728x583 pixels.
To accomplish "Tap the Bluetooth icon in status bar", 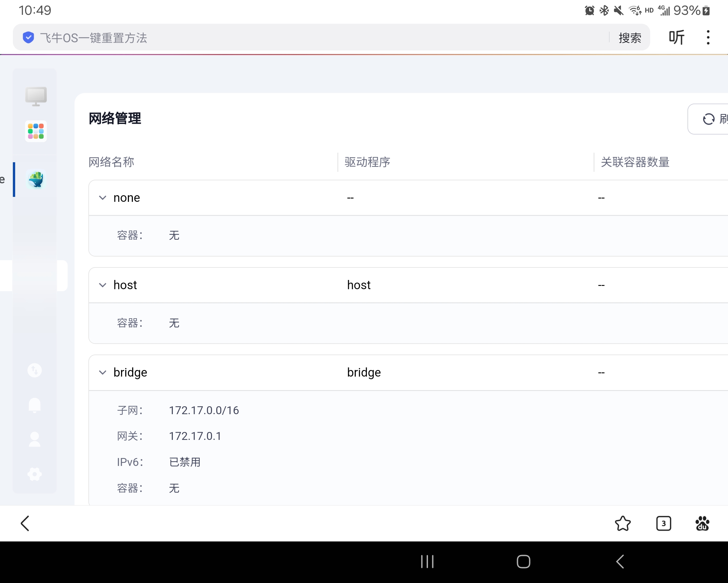I will pyautogui.click(x=604, y=11).
